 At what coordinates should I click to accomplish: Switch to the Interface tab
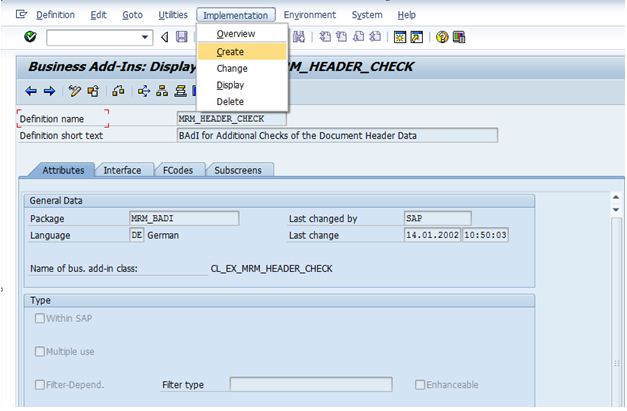point(122,170)
